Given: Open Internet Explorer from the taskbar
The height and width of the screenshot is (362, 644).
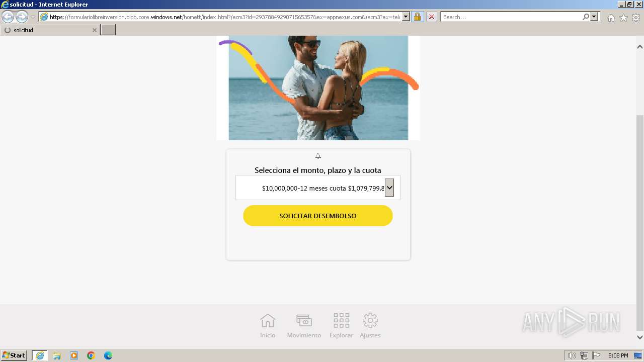Looking at the screenshot, I should click(x=40, y=355).
